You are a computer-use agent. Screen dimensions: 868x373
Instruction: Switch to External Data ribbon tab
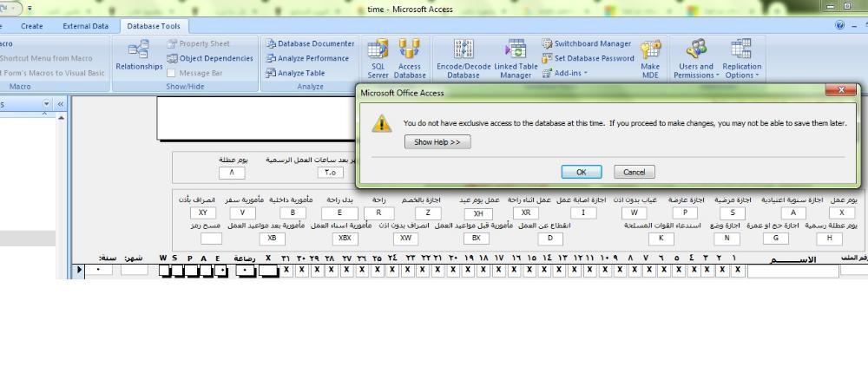tap(85, 25)
